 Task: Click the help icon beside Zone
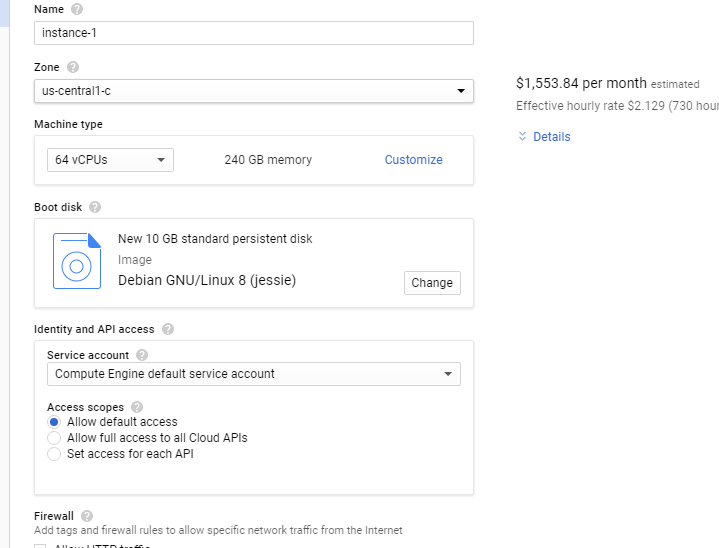click(73, 67)
